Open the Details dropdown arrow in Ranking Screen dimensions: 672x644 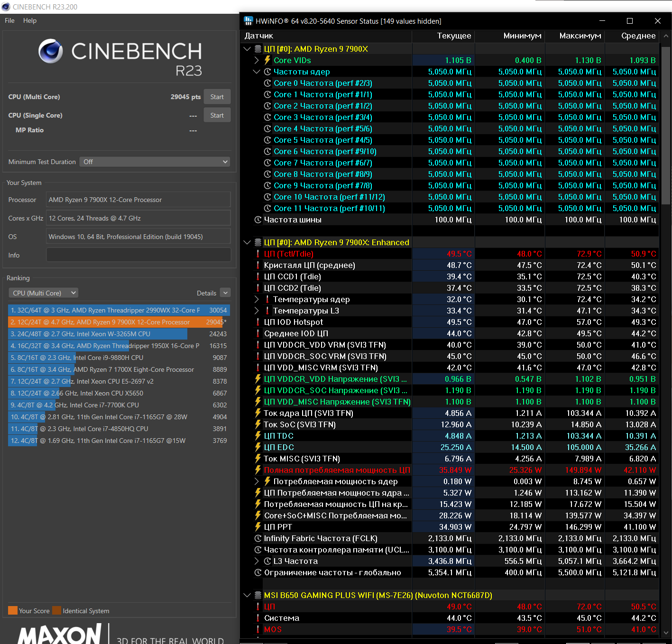[x=225, y=293]
